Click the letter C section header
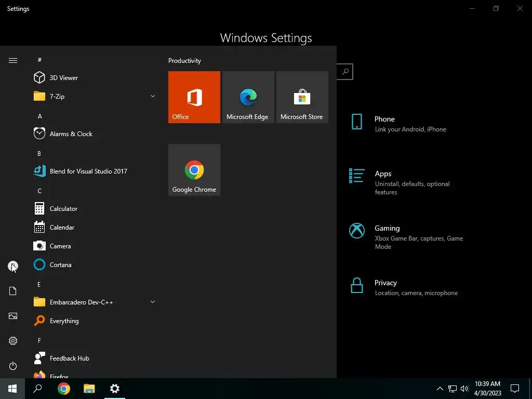 click(x=39, y=191)
